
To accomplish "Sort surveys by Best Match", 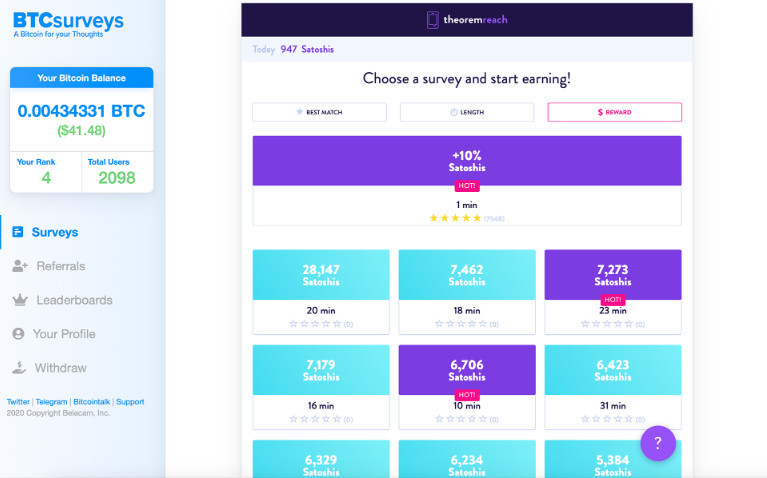I will 319,112.
